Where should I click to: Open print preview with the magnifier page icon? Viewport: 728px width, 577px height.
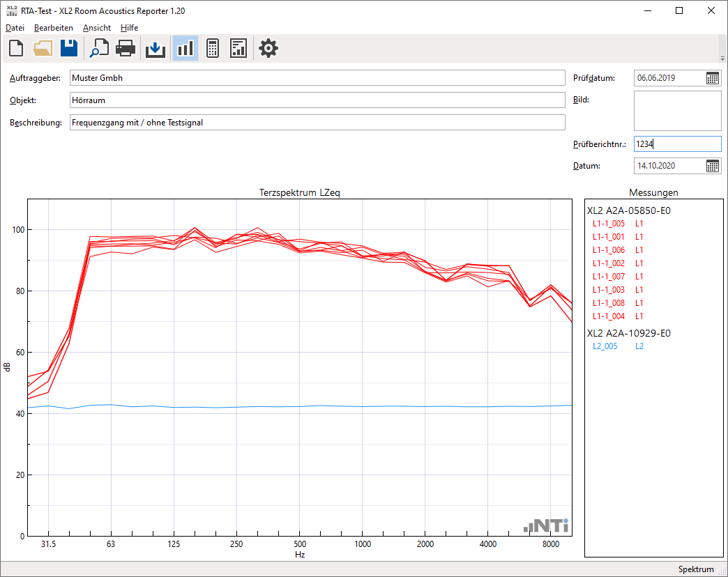coord(100,48)
